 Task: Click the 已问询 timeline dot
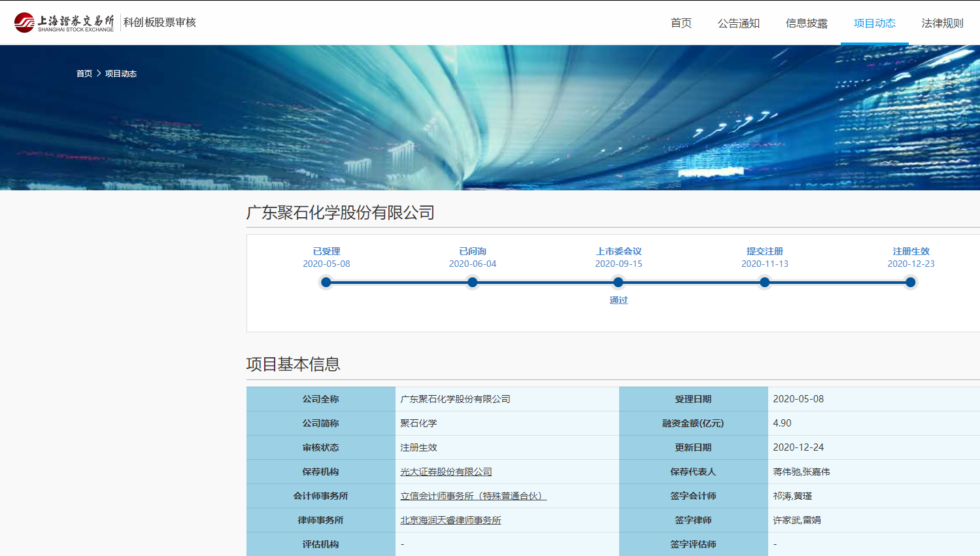point(473,283)
